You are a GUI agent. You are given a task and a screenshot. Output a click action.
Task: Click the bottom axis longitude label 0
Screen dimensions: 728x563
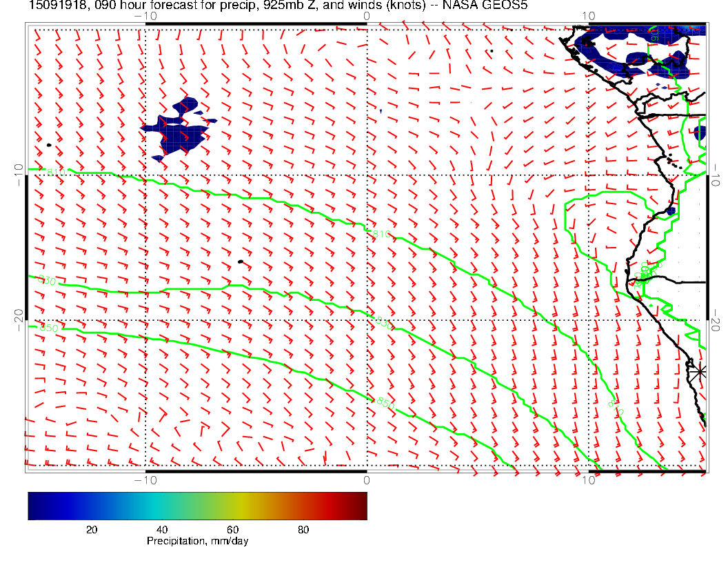(366, 480)
